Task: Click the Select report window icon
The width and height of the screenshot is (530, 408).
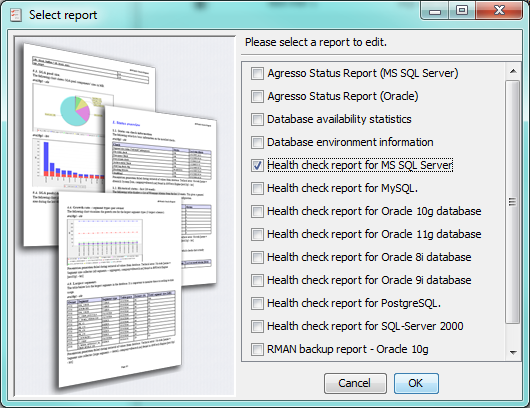Action: pyautogui.click(x=15, y=15)
